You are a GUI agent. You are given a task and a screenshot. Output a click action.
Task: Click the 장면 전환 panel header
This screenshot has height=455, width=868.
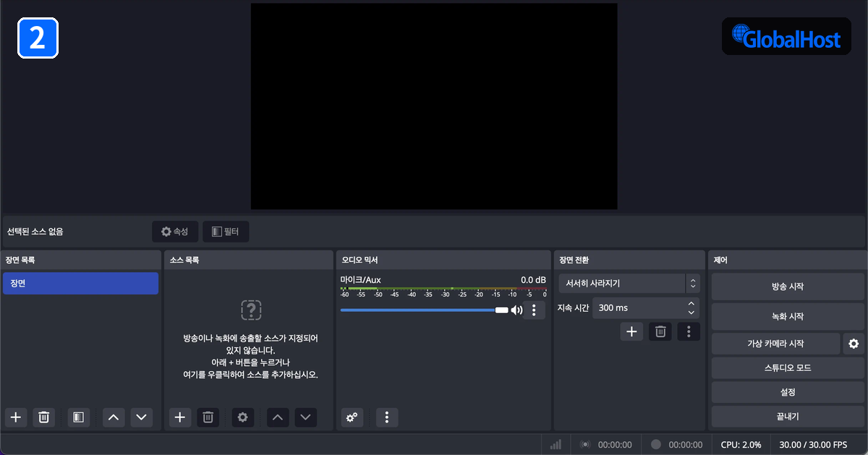point(629,260)
